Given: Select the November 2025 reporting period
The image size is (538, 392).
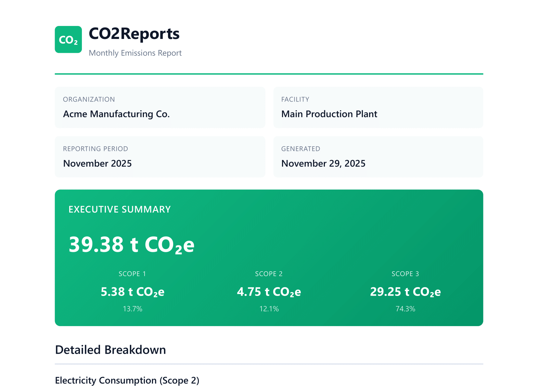Looking at the screenshot, I should tap(97, 163).
